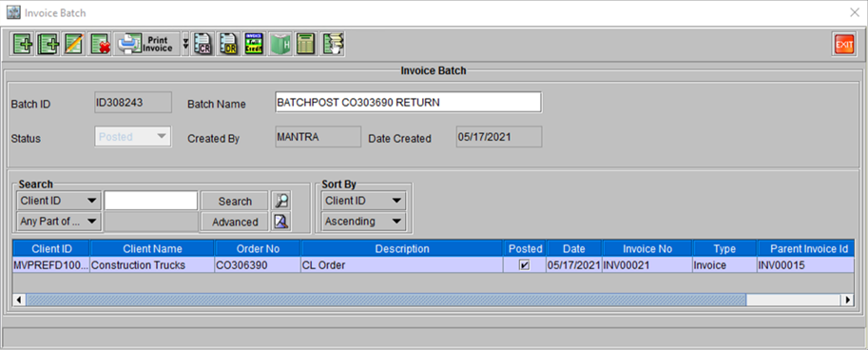Viewport: 868px width, 350px height.
Task: Click the Client ID column header
Action: [x=51, y=248]
